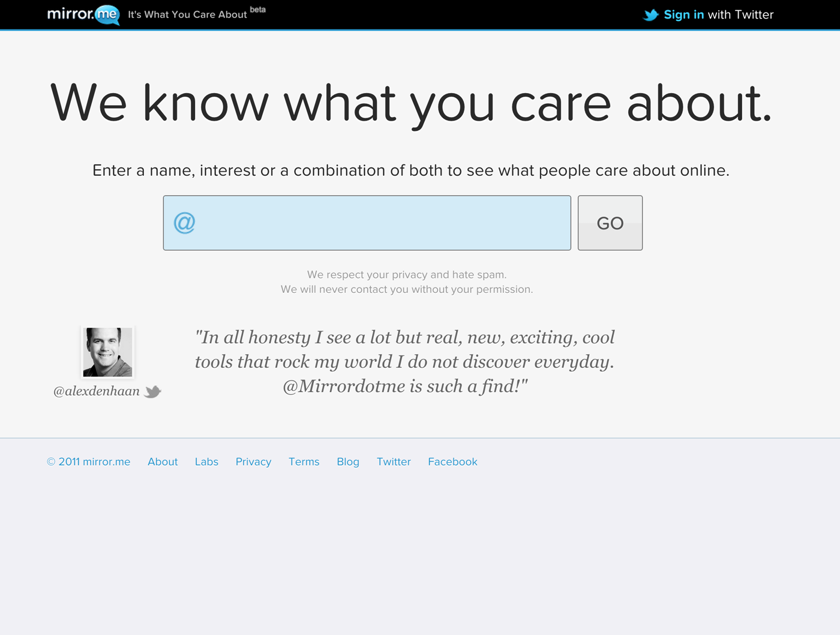Screen dimensions: 840x635
Task: Click the instruction Enter a name, interest text
Action: coord(411,170)
